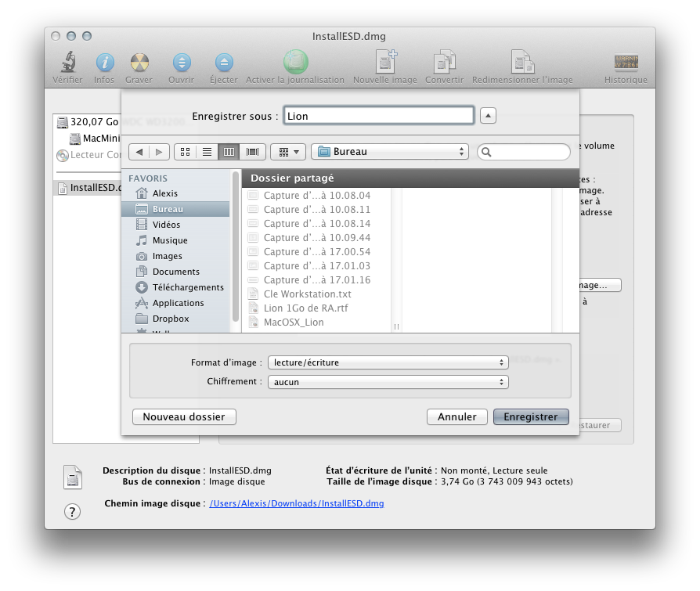Click the Éjecter toolbar icon
Image resolution: width=700 pixels, height=591 pixels.
(x=224, y=63)
